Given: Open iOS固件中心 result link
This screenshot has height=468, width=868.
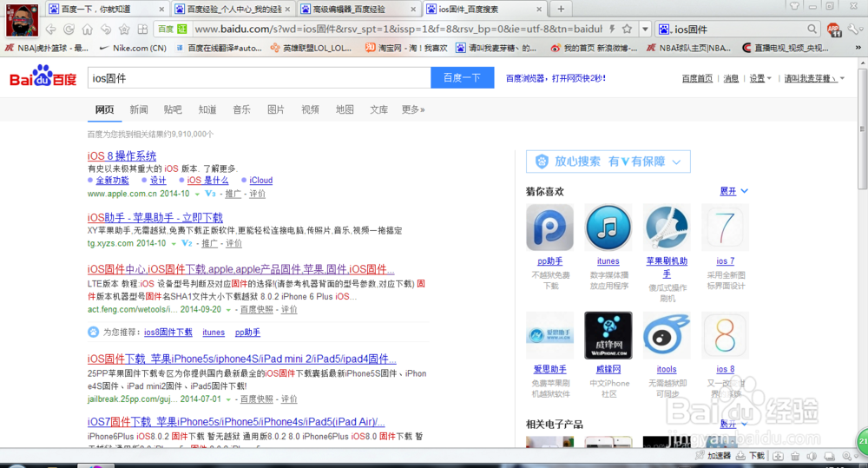Looking at the screenshot, I should click(x=240, y=269).
